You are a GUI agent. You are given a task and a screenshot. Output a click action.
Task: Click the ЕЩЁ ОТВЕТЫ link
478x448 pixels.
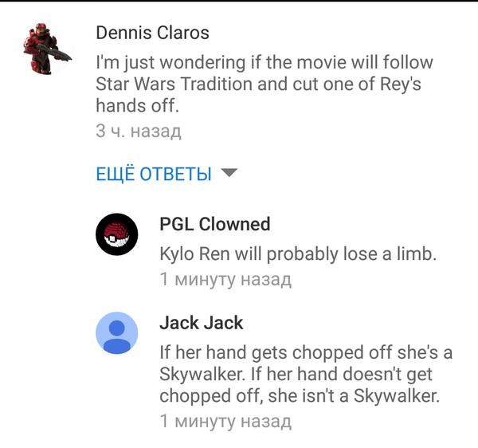coord(154,174)
